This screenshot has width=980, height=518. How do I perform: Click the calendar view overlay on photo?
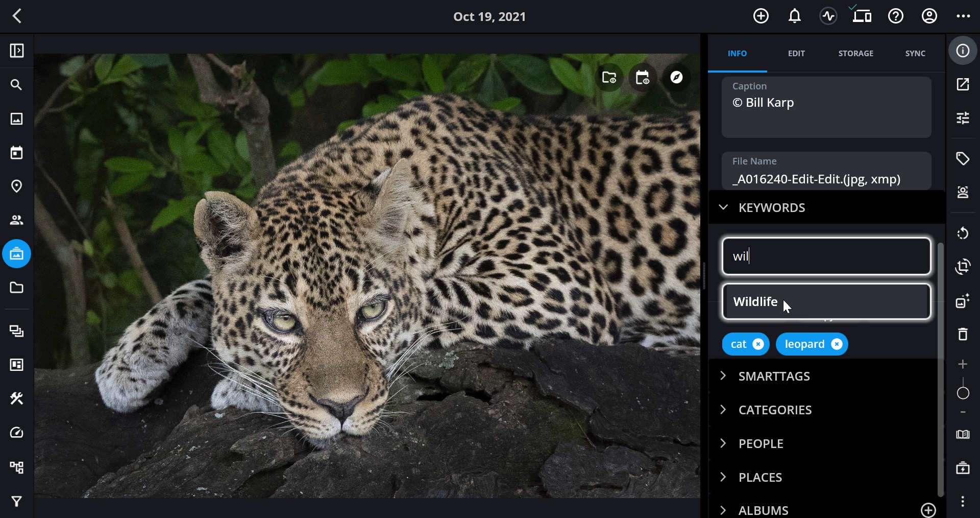(x=643, y=77)
